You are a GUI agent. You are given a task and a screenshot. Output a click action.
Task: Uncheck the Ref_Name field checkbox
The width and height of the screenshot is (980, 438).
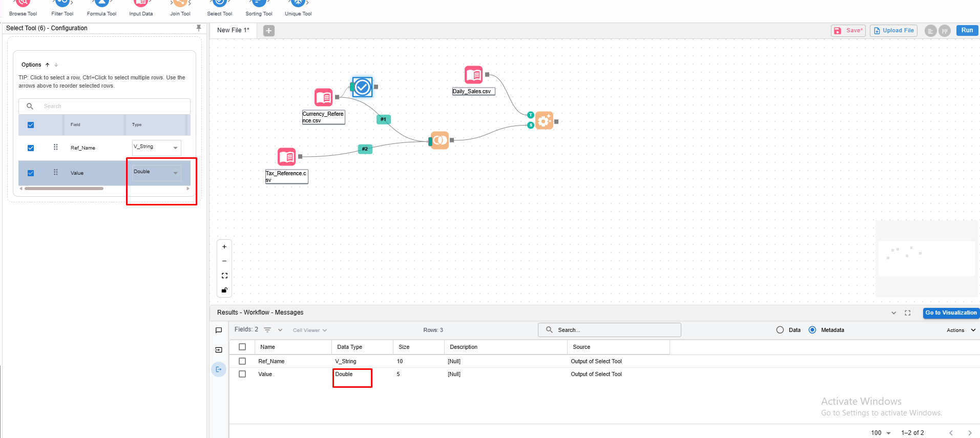click(x=31, y=148)
